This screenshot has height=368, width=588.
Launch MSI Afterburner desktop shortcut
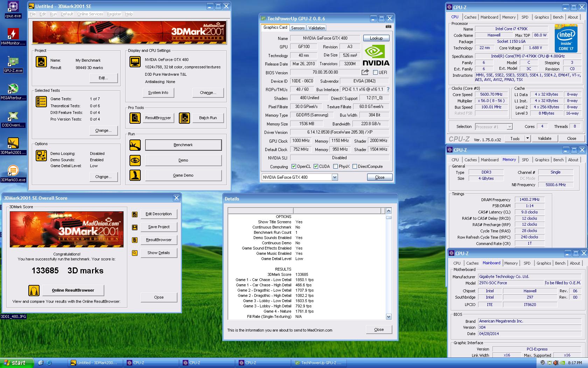click(13, 92)
